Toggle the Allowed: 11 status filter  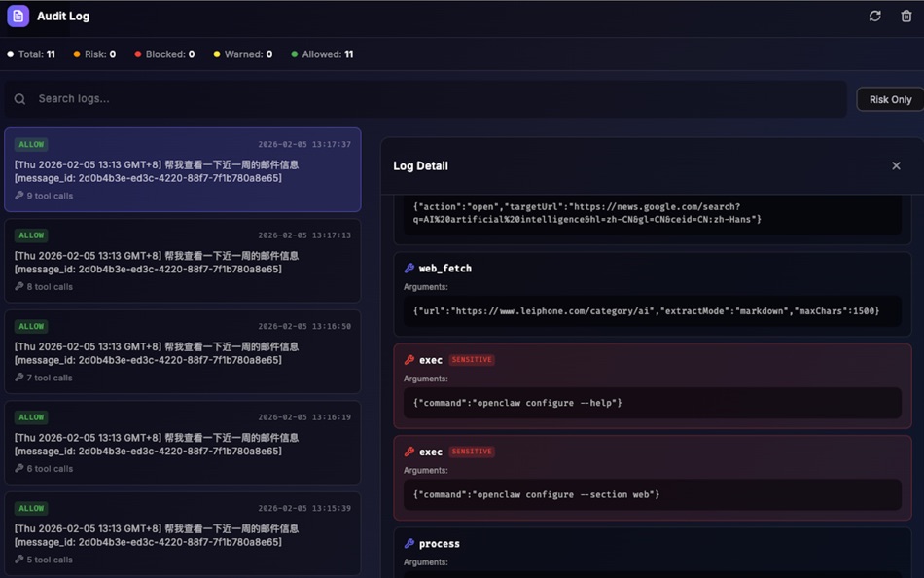(x=321, y=54)
